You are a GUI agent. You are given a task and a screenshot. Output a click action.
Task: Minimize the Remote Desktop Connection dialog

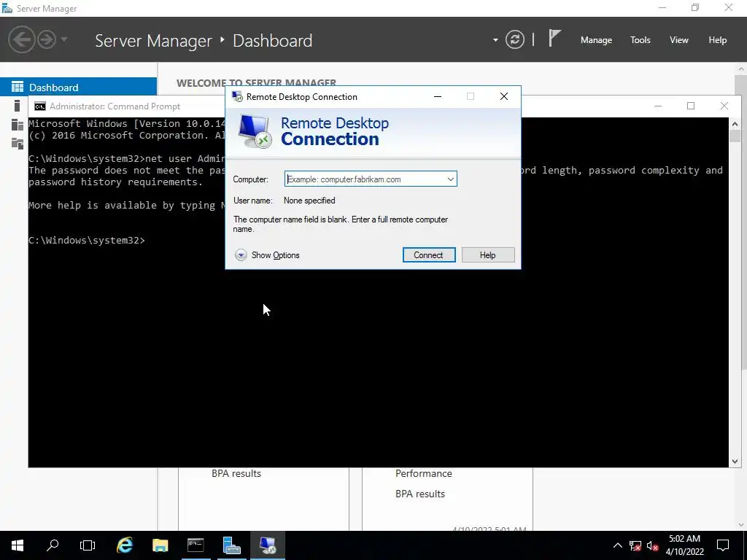(x=438, y=97)
